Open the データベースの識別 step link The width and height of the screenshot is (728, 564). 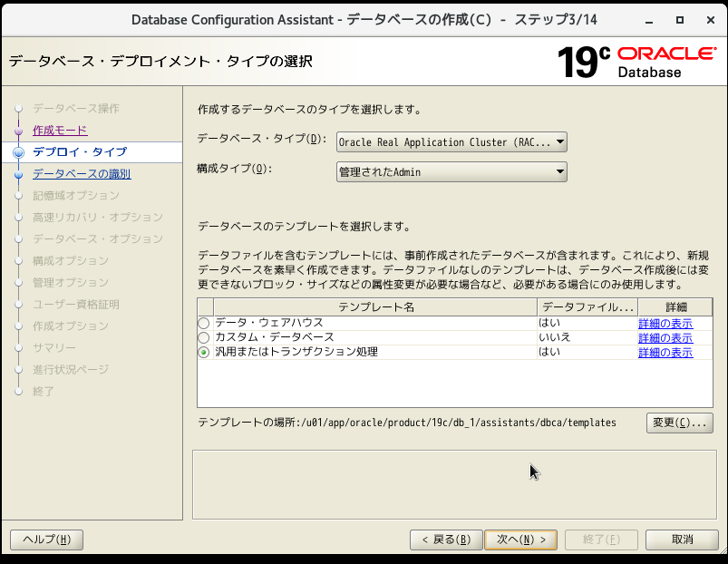tap(82, 174)
